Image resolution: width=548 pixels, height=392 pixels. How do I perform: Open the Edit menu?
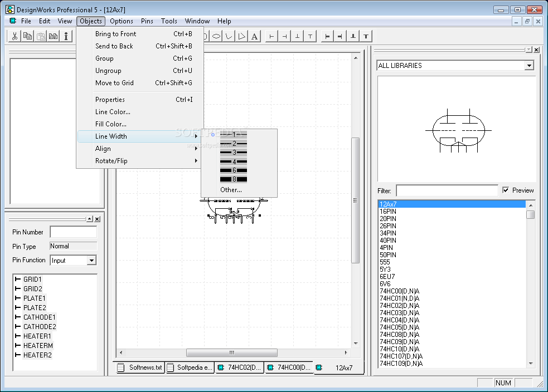(45, 21)
